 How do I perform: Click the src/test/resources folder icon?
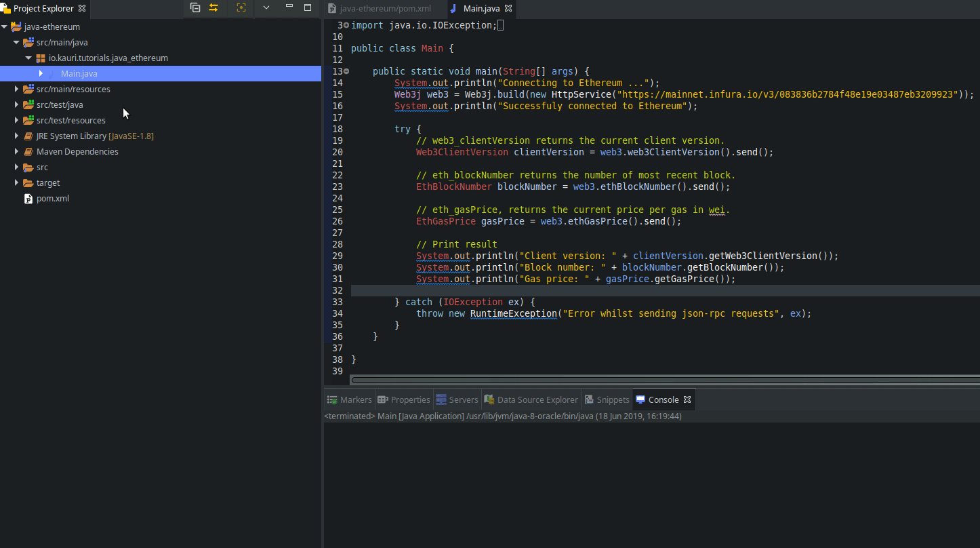pos(28,121)
